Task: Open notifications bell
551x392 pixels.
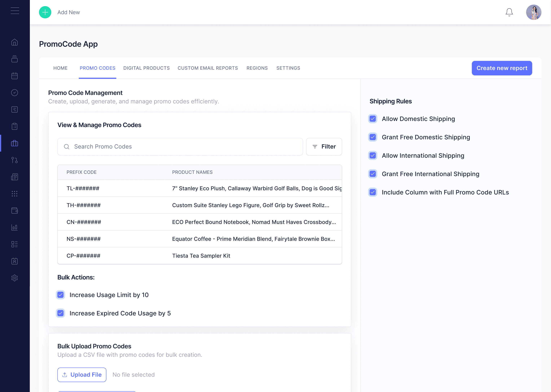Action: tap(509, 12)
